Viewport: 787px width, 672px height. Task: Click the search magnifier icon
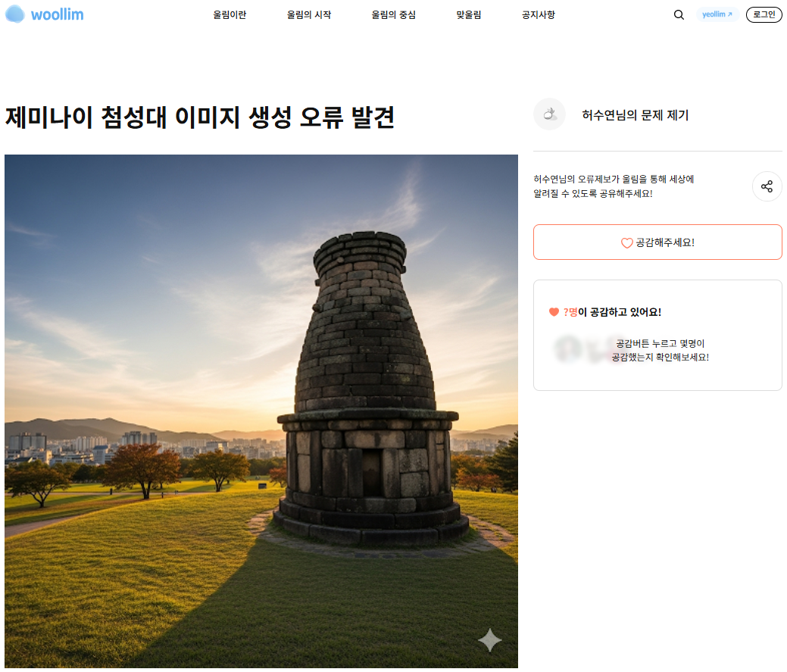tap(679, 14)
